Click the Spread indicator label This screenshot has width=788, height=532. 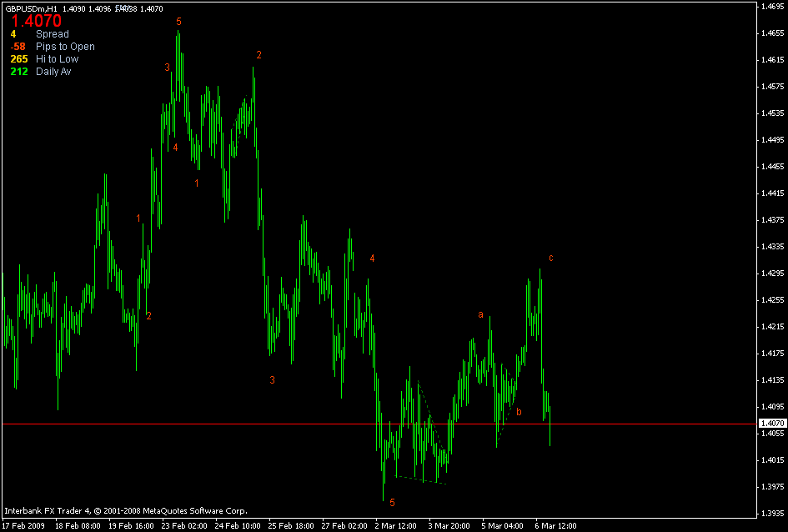53,34
